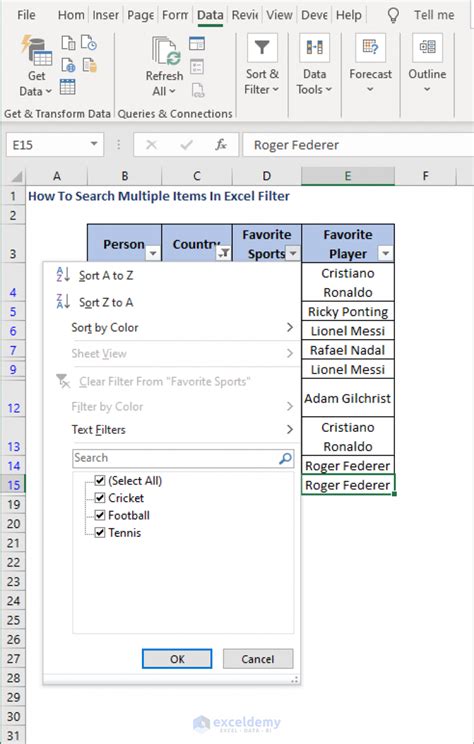474x744 pixels.
Task: Open the Forecast icon in ribbon
Action: pos(371,48)
